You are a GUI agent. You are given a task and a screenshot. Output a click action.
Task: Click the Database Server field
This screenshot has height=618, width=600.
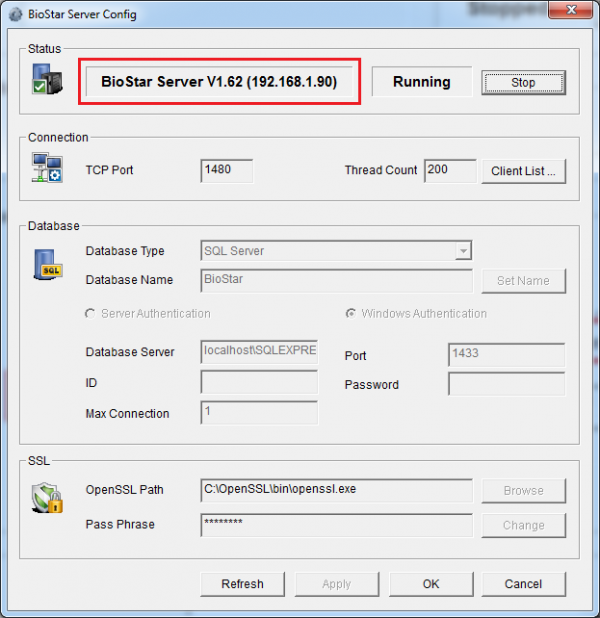(x=259, y=352)
